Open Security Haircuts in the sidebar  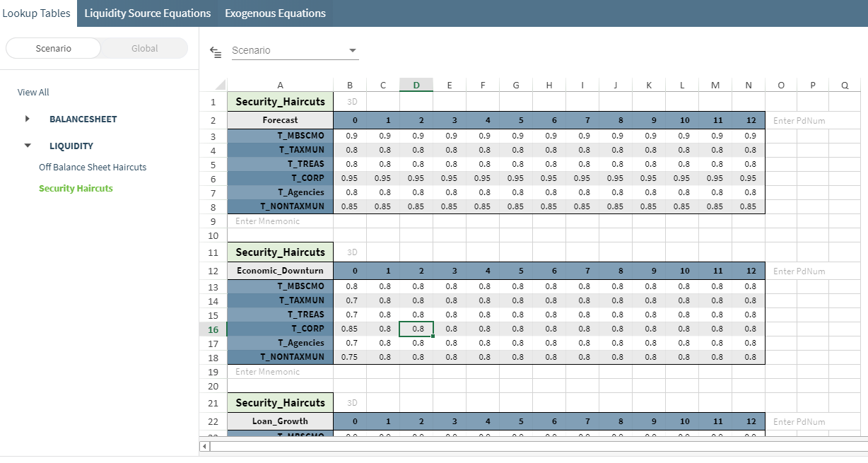[76, 188]
